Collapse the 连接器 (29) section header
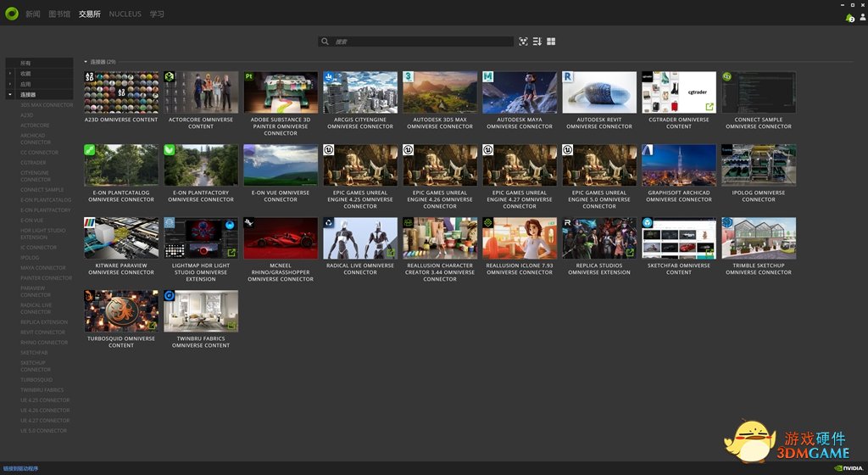Screen dimensions: 868x475 tap(86, 62)
